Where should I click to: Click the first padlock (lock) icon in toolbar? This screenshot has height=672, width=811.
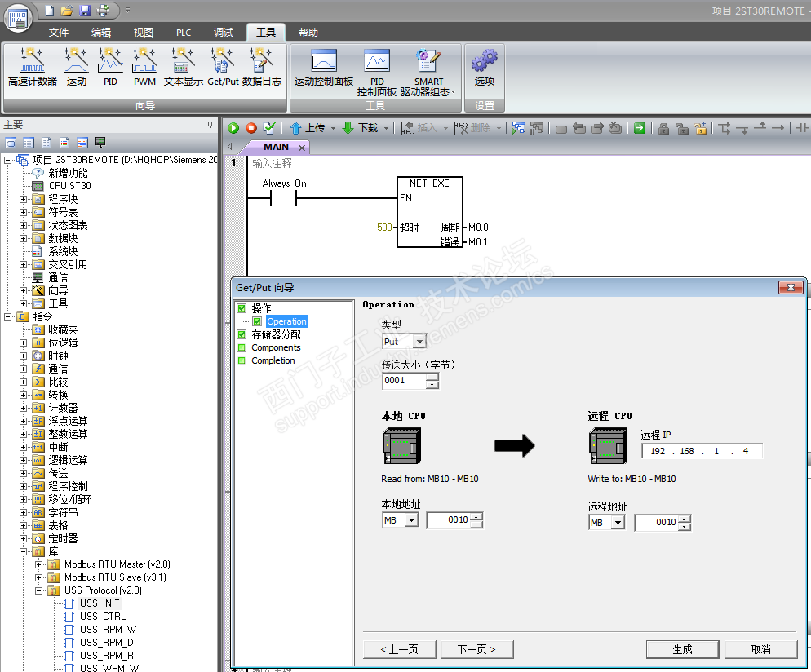tap(663, 128)
